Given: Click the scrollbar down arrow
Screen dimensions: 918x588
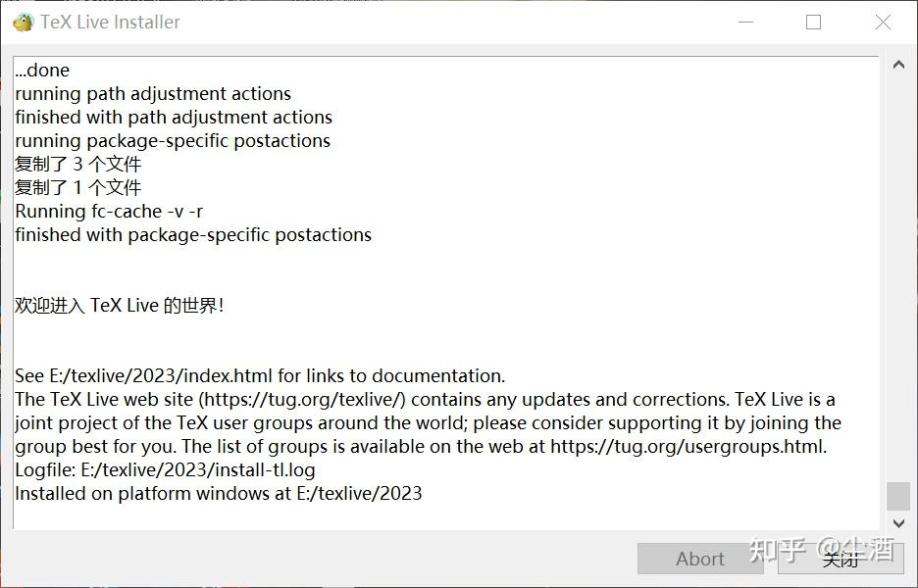Looking at the screenshot, I should (898, 523).
